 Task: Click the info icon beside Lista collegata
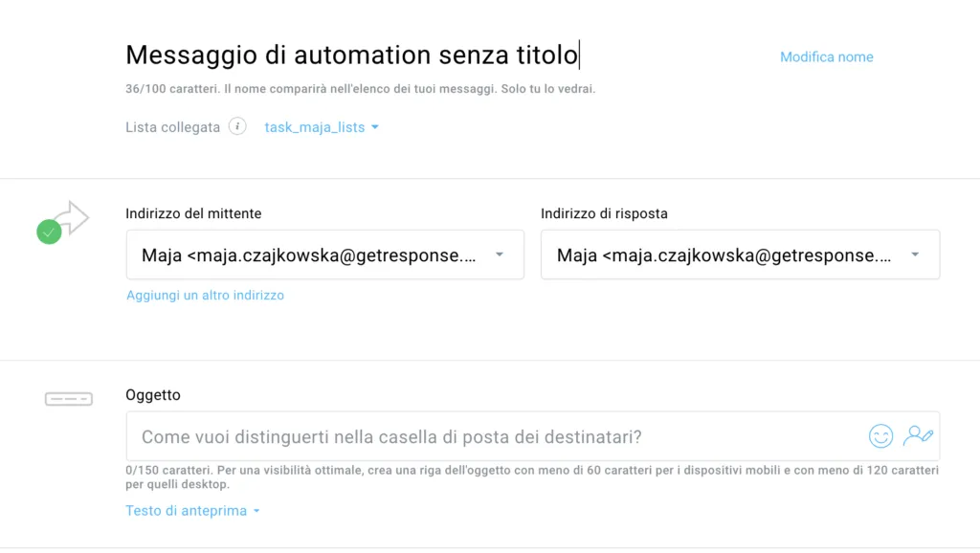pos(237,126)
